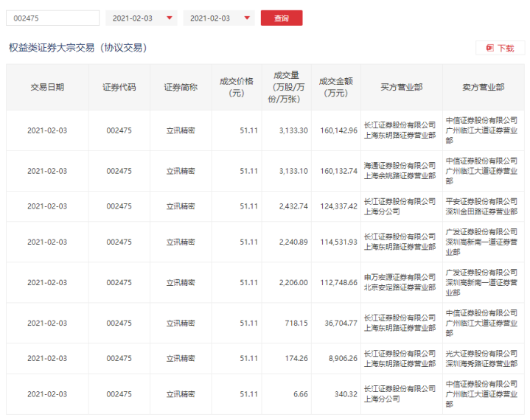Click the start date text 2021-02-03
The width and height of the screenshot is (530, 420).
tap(133, 18)
